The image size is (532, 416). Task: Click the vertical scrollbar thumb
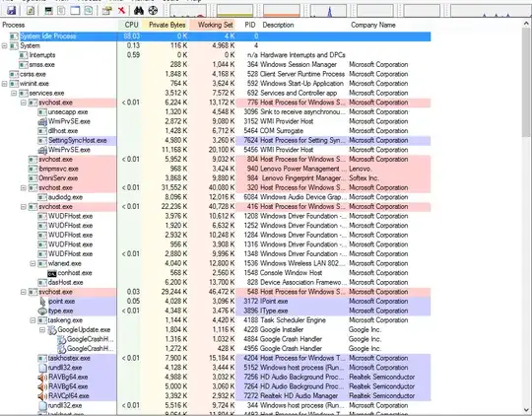527,82
